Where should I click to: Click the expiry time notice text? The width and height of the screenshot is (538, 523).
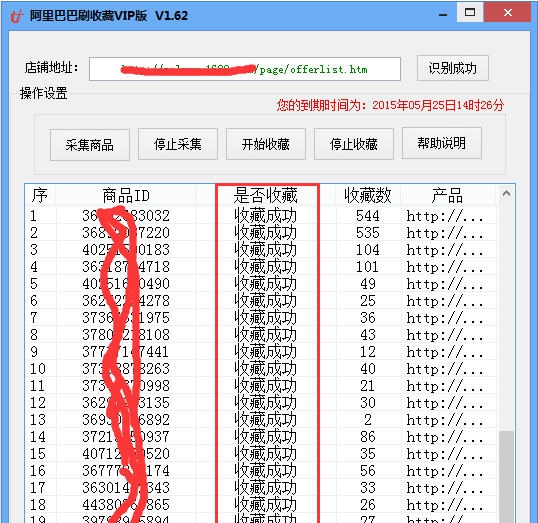[x=390, y=105]
